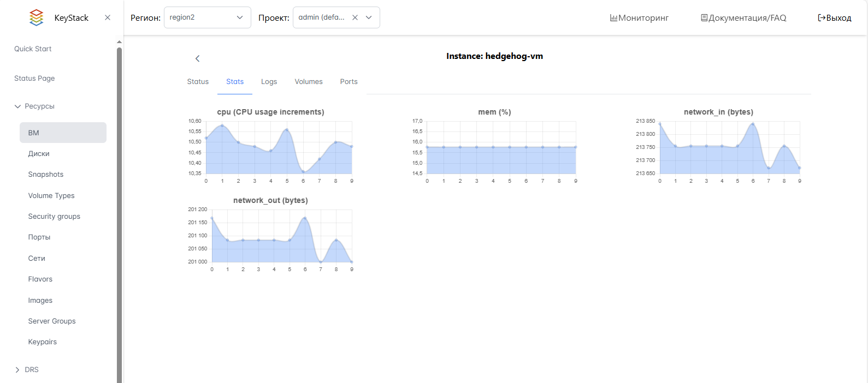Close the sidebar with X icon

108,17
